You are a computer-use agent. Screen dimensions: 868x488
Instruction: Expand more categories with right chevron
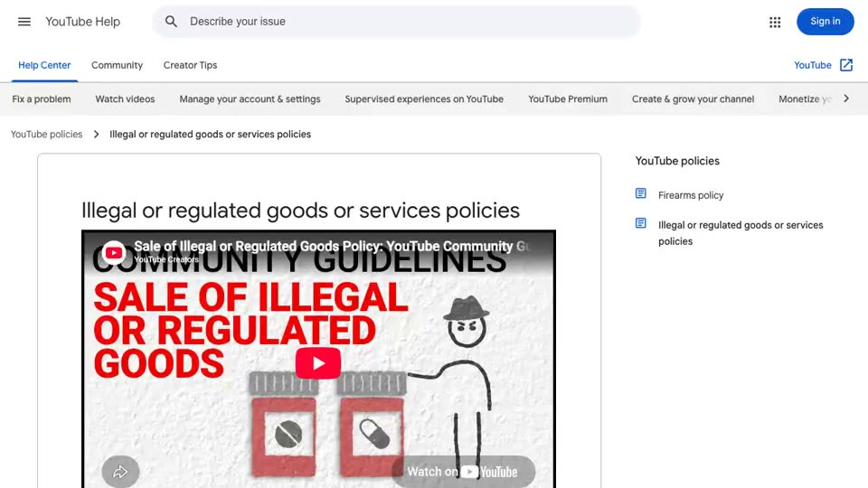pyautogui.click(x=846, y=99)
